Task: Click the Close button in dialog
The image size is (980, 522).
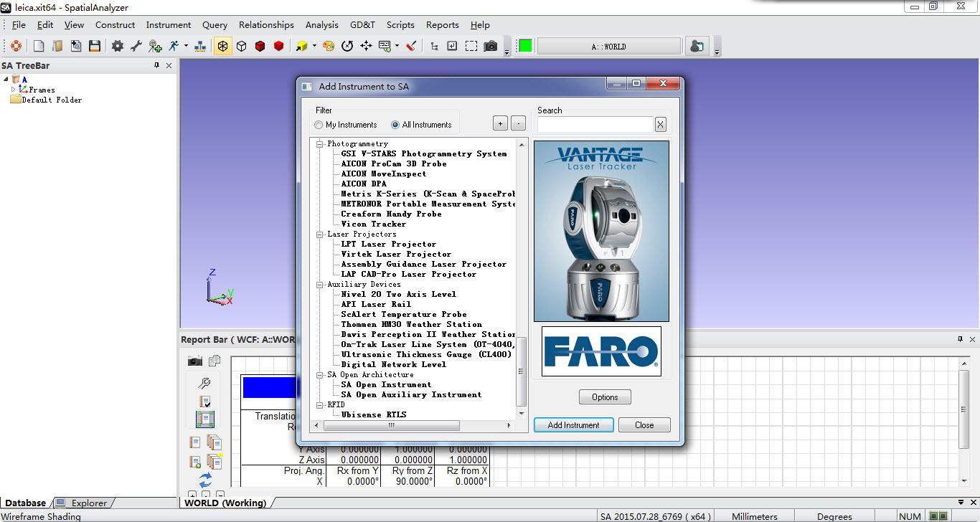Action: click(x=644, y=425)
